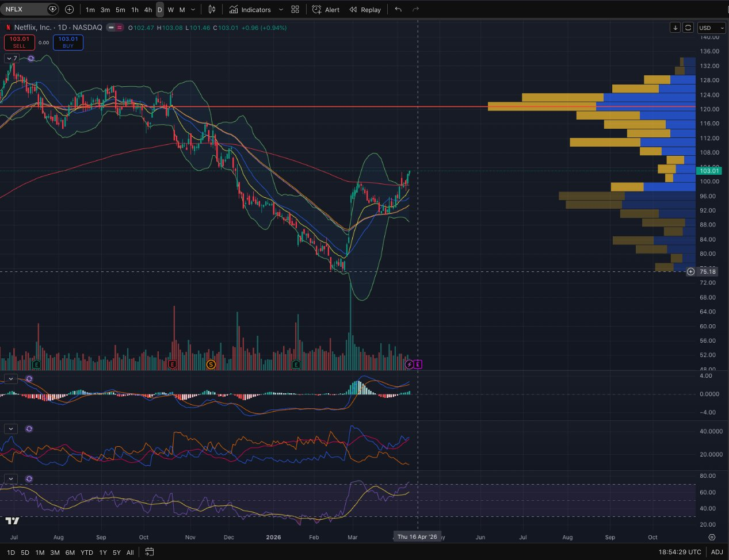Image resolution: width=729 pixels, height=560 pixels.
Task: Click the undo arrow in toolbar
Action: (398, 9)
